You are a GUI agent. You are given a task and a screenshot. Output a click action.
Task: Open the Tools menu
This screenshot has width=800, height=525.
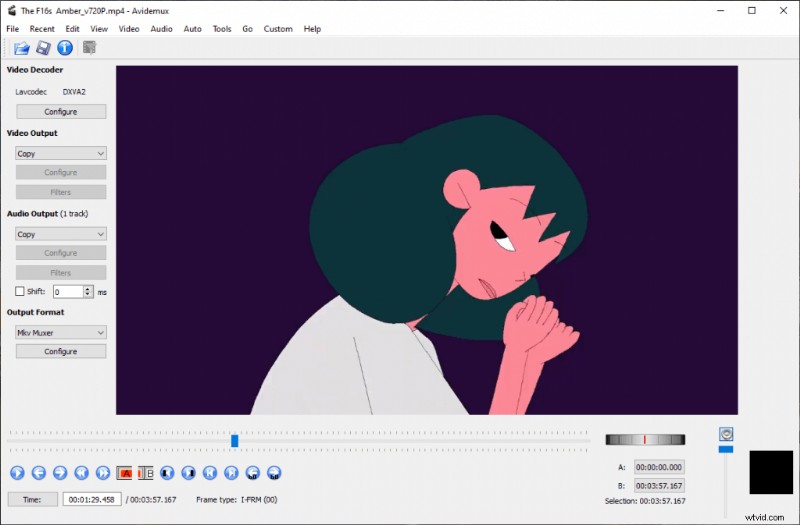222,29
